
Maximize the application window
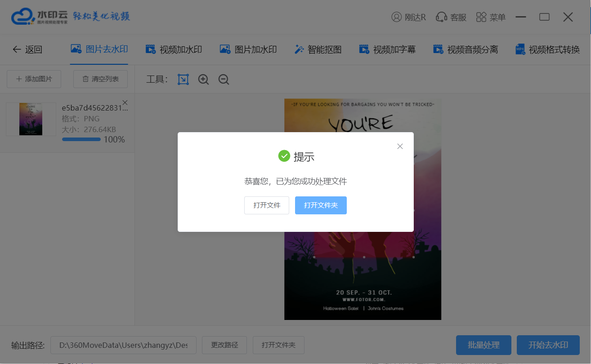(x=544, y=17)
